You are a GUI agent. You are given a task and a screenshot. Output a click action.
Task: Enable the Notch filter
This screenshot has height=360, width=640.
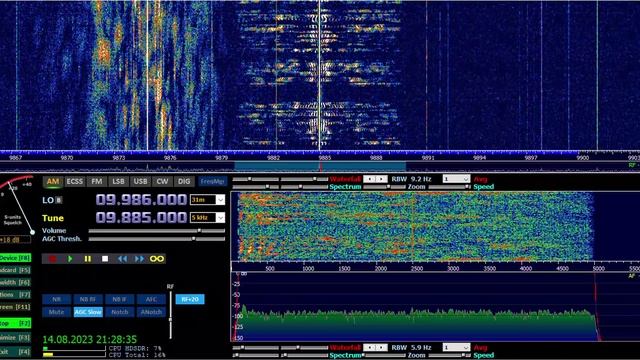pos(120,312)
